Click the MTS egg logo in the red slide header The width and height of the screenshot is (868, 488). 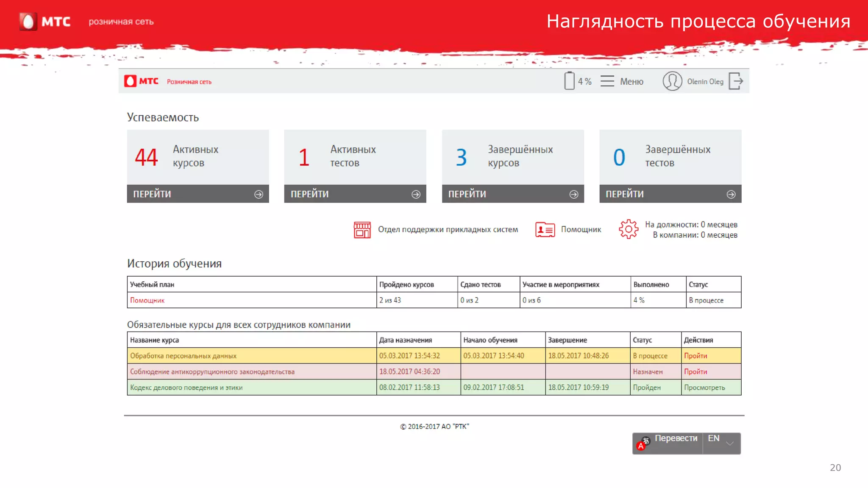pyautogui.click(x=28, y=22)
